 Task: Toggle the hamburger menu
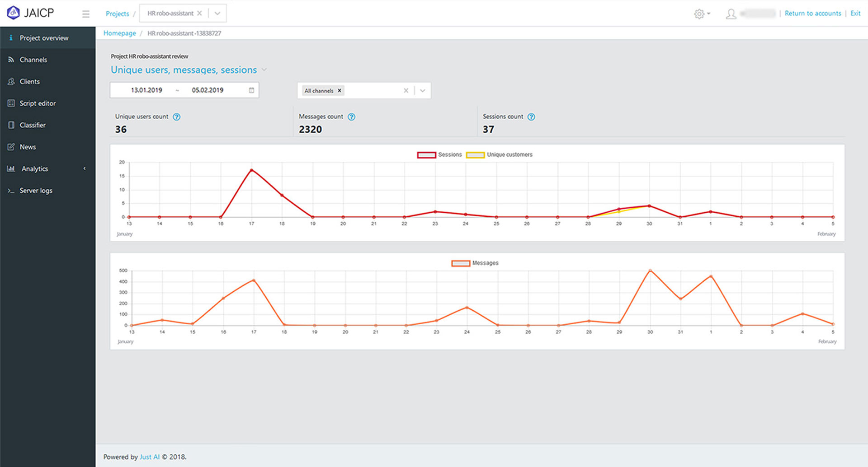click(x=85, y=14)
